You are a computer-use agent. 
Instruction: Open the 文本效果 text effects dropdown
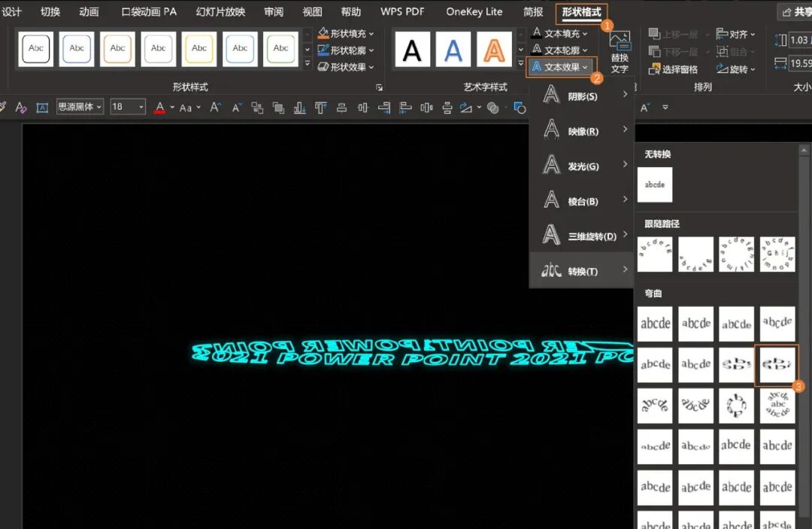point(561,67)
